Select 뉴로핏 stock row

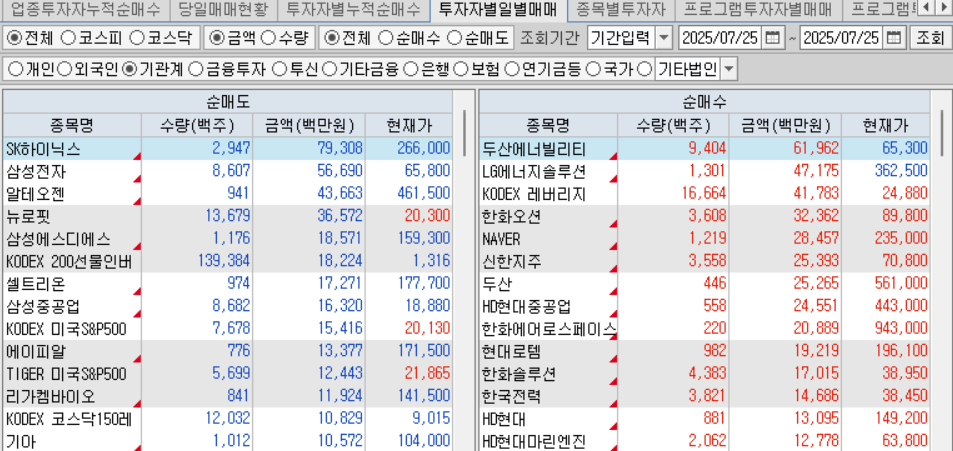[x=228, y=216]
